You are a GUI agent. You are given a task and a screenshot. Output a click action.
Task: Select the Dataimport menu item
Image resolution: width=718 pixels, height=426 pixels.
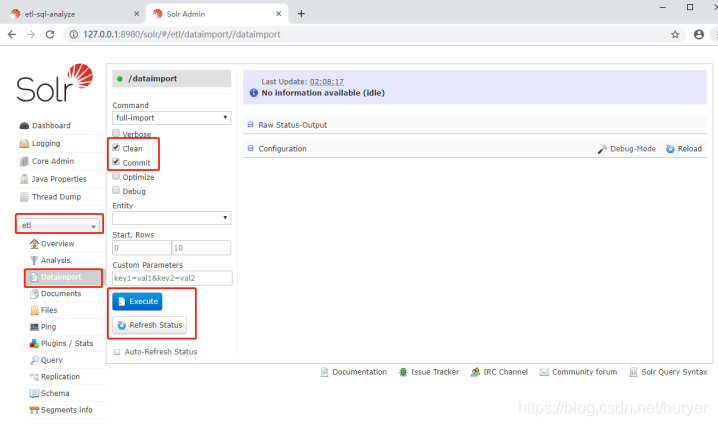point(61,277)
